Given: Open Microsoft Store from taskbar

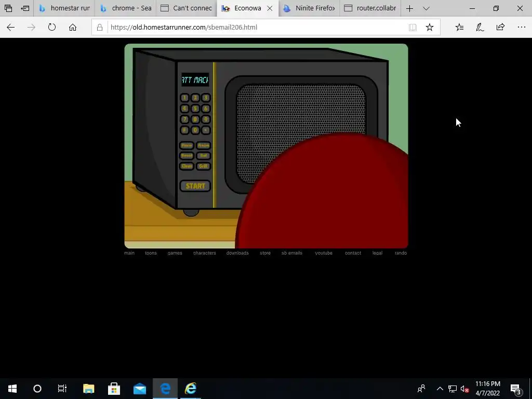Looking at the screenshot, I should [114, 389].
